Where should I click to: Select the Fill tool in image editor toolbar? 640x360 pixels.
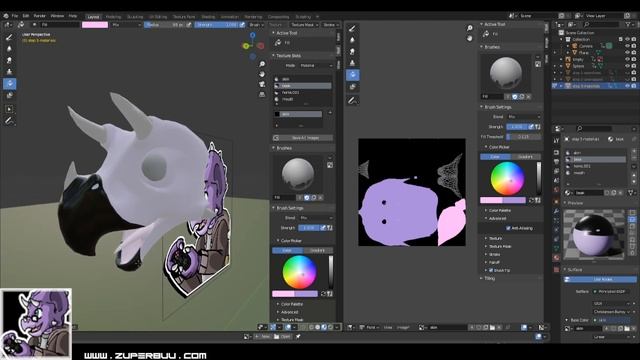pos(352,75)
